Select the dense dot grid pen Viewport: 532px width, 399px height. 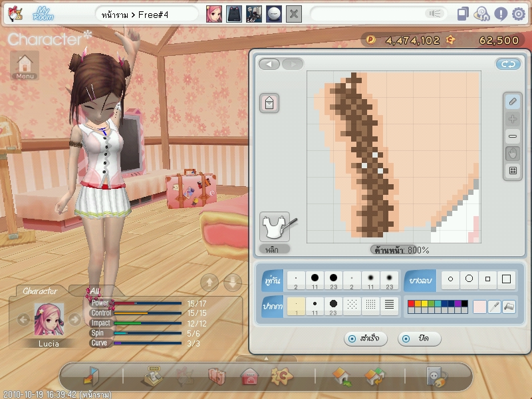click(370, 307)
